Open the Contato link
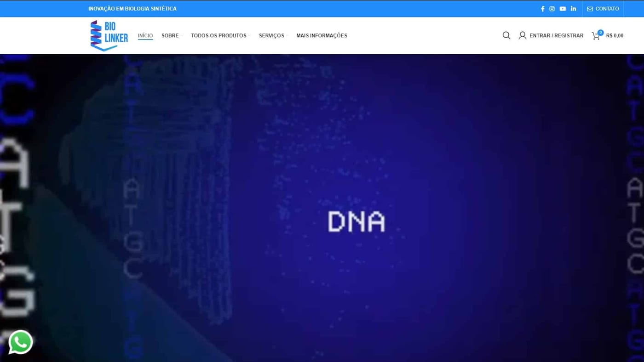The height and width of the screenshot is (362, 644). pyautogui.click(x=607, y=9)
